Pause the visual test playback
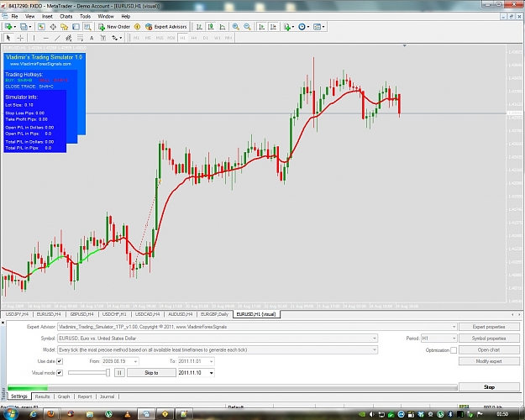Viewport: 525px width, 420px height. point(119,373)
